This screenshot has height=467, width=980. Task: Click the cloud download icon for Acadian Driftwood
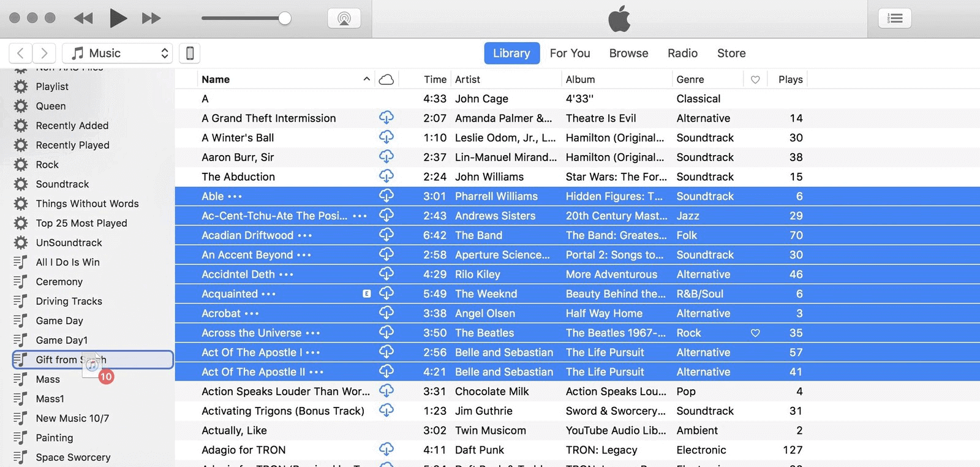tap(386, 234)
